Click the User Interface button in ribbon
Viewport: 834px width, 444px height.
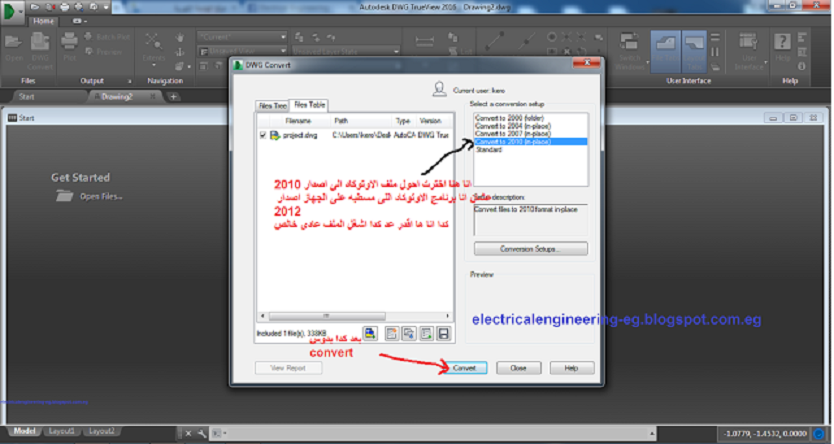(x=749, y=50)
